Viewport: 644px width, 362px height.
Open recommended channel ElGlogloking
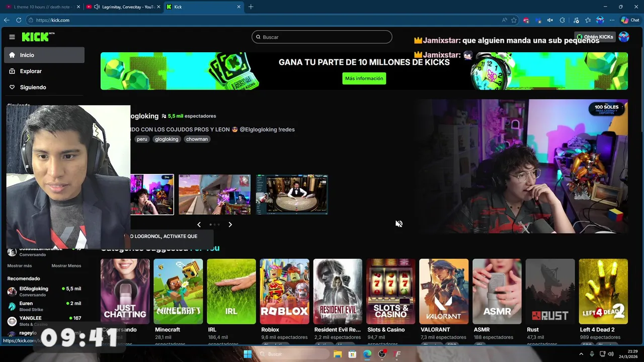pyautogui.click(x=44, y=292)
